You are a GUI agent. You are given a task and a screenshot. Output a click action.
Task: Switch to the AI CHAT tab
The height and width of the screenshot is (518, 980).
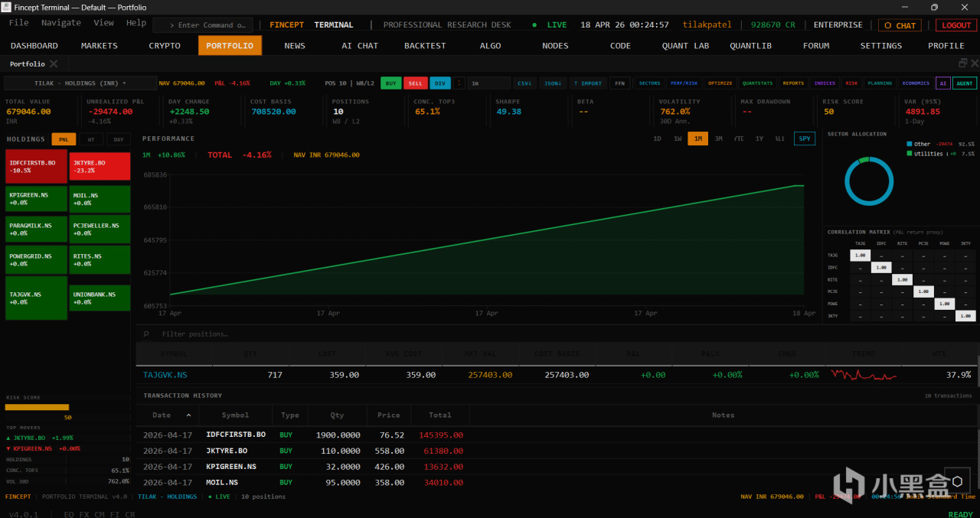click(360, 46)
